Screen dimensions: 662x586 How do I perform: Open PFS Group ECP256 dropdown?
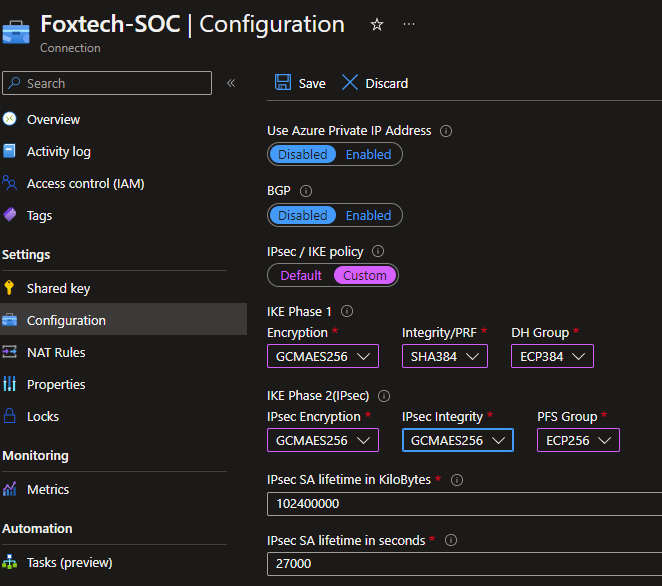tap(578, 440)
